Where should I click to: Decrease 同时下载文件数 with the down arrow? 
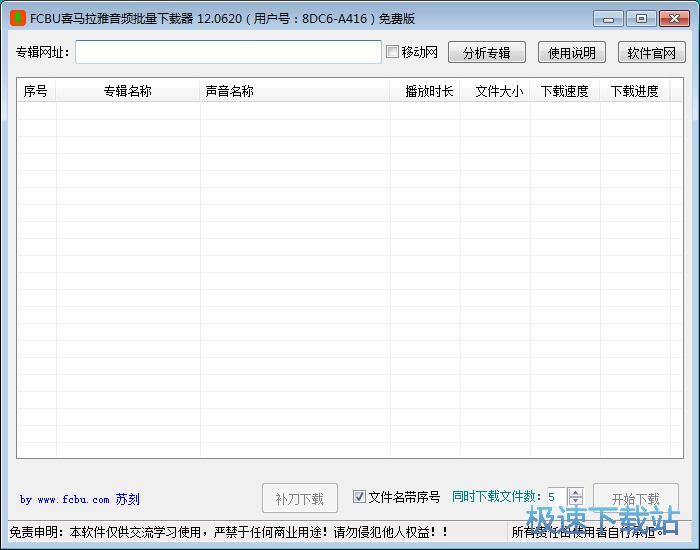pos(575,502)
